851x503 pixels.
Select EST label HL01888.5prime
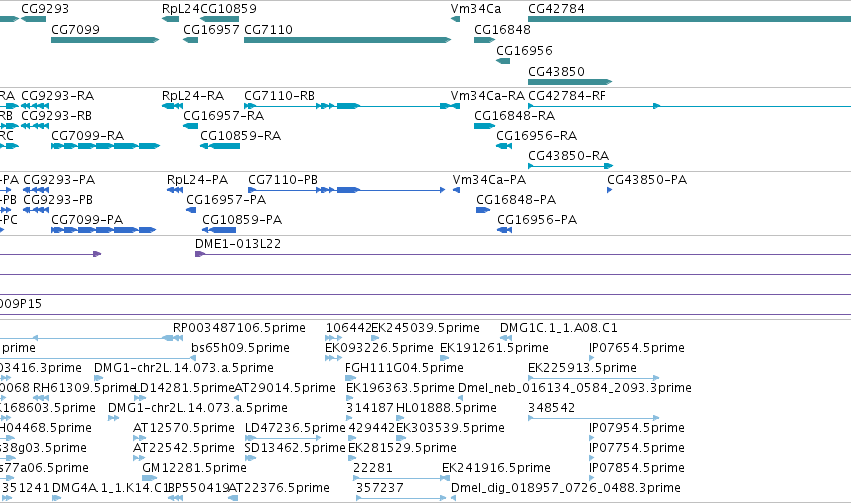coord(446,408)
